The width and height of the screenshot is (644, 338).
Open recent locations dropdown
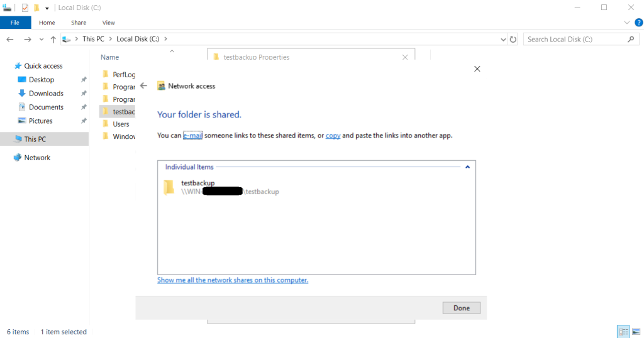[41, 40]
